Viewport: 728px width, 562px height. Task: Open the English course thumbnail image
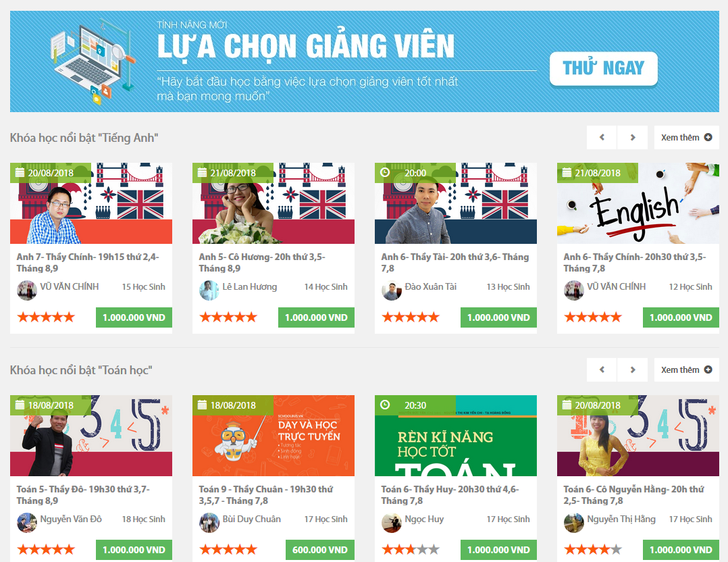click(x=638, y=203)
